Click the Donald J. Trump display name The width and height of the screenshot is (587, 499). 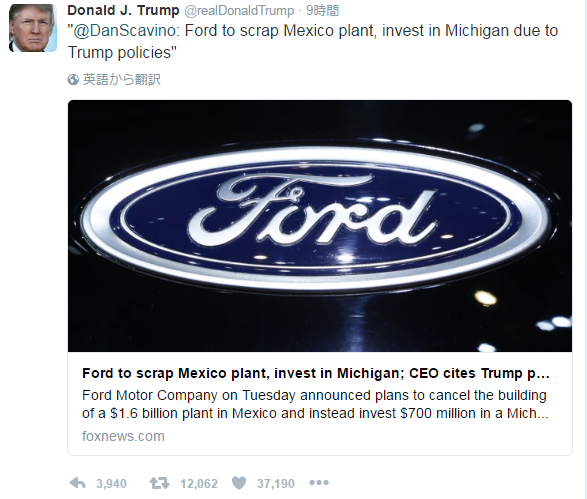[x=123, y=10]
